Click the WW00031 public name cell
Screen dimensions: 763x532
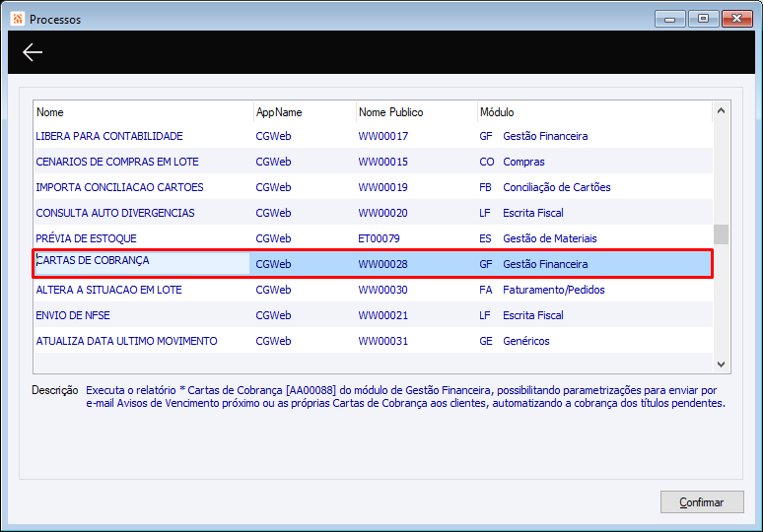pos(382,341)
